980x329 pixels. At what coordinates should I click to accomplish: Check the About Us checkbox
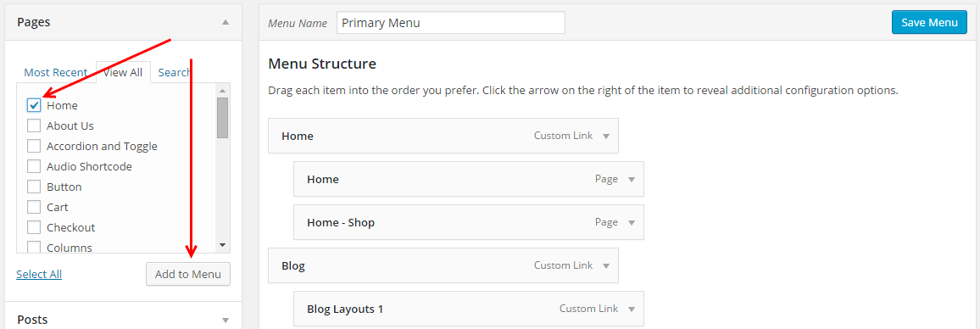34,125
